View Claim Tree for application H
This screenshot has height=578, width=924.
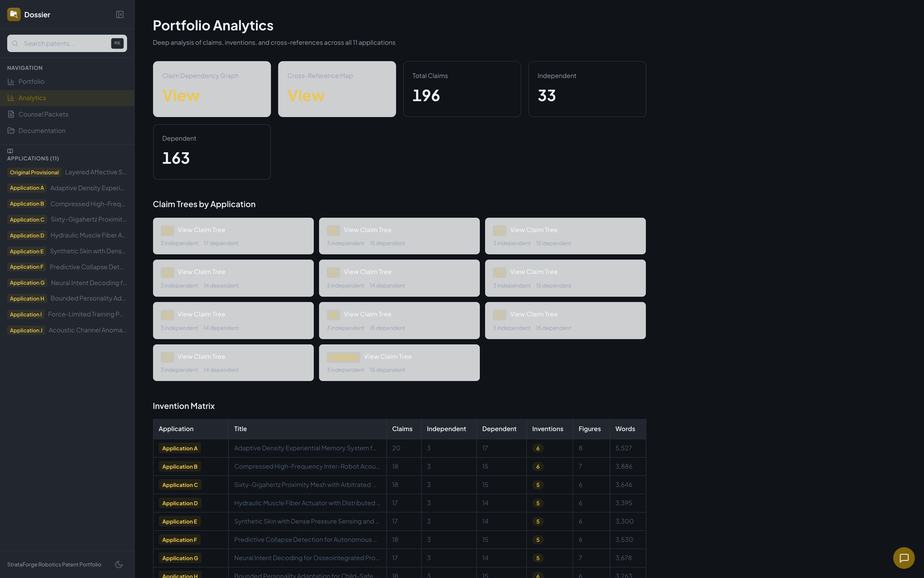click(399, 320)
